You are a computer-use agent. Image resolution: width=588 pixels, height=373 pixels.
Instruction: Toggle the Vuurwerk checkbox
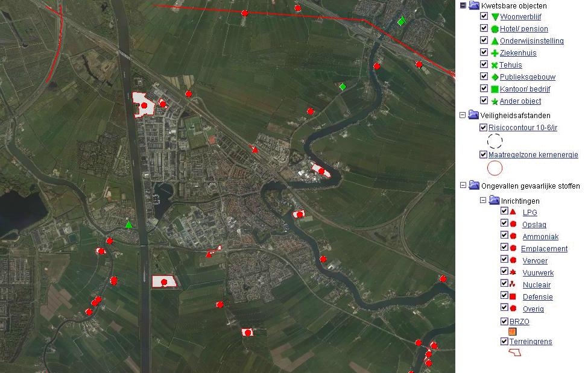504,271
